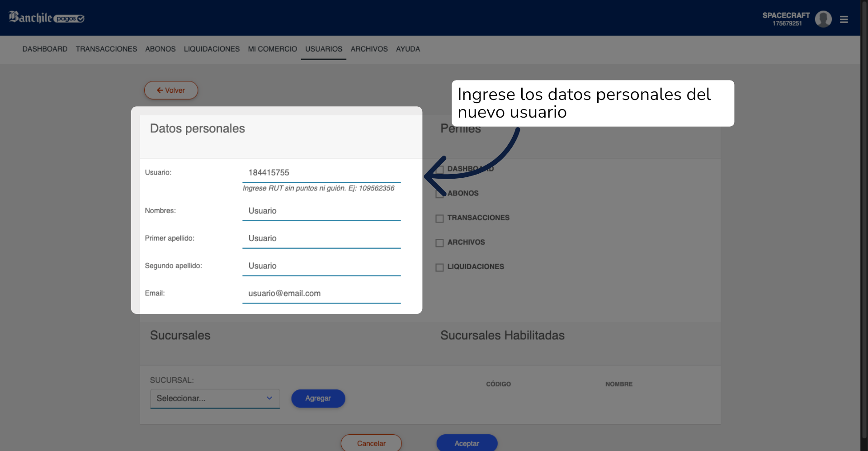Image resolution: width=868 pixels, height=451 pixels.
Task: Open the ABONOS menu item
Action: (x=160, y=49)
